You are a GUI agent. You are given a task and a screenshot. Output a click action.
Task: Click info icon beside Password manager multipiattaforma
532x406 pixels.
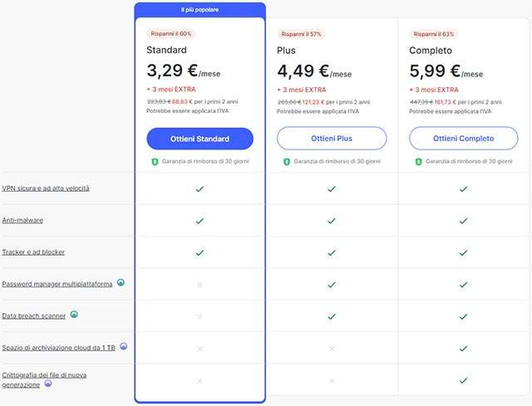tap(121, 283)
